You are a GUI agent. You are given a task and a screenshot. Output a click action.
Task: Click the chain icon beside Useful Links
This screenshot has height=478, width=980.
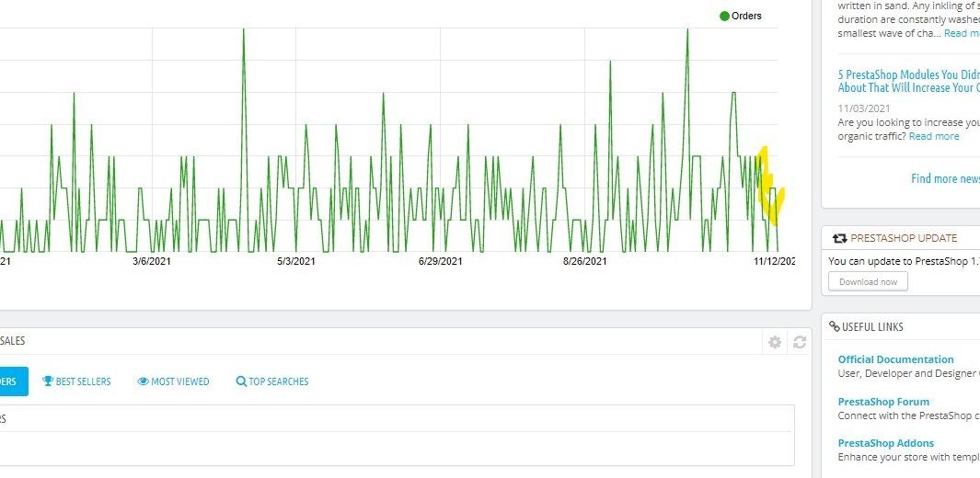tap(835, 326)
